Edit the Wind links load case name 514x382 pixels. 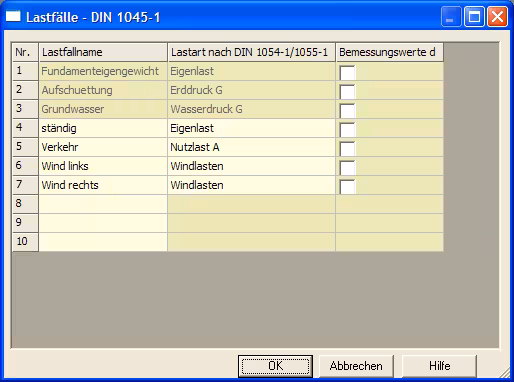[x=103, y=166]
